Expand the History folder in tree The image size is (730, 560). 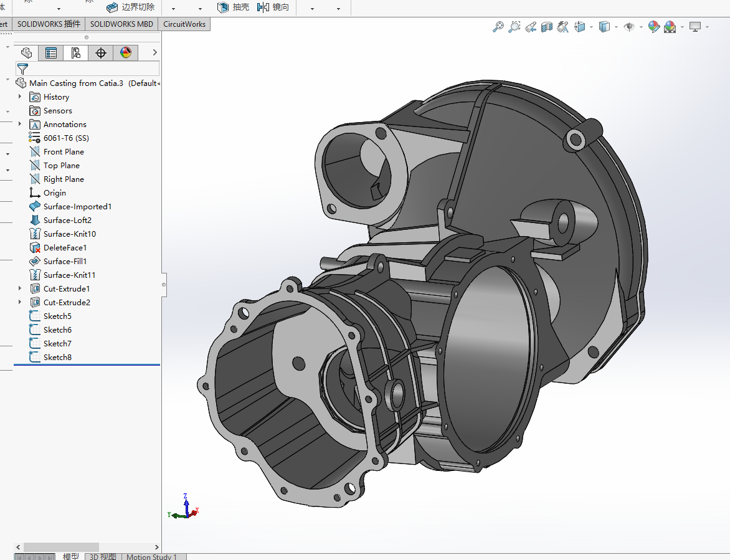pyautogui.click(x=20, y=97)
